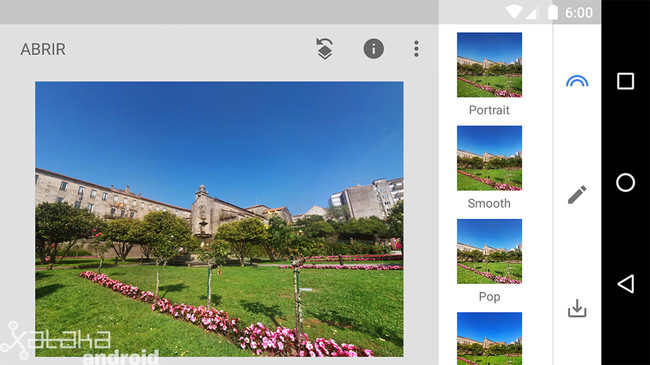The width and height of the screenshot is (650, 365).
Task: Apply the Portrait look thumbnail
Action: (489, 65)
